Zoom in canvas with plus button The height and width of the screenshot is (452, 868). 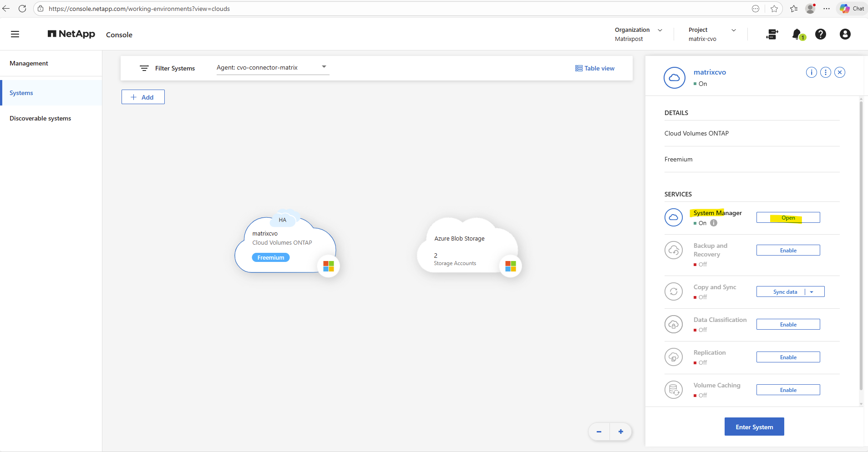pos(620,432)
